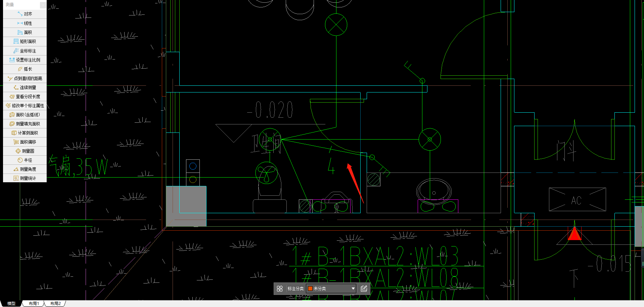
Task: Click the 标注分类 label in toolbar
Action: coord(295,289)
